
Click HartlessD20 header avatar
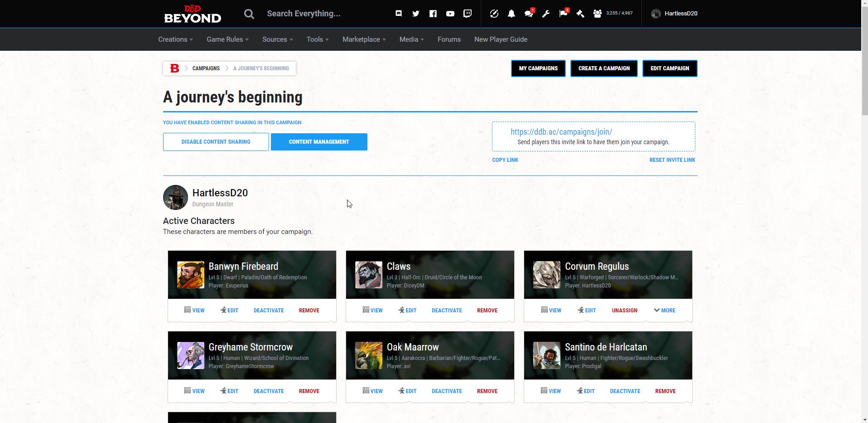(656, 14)
